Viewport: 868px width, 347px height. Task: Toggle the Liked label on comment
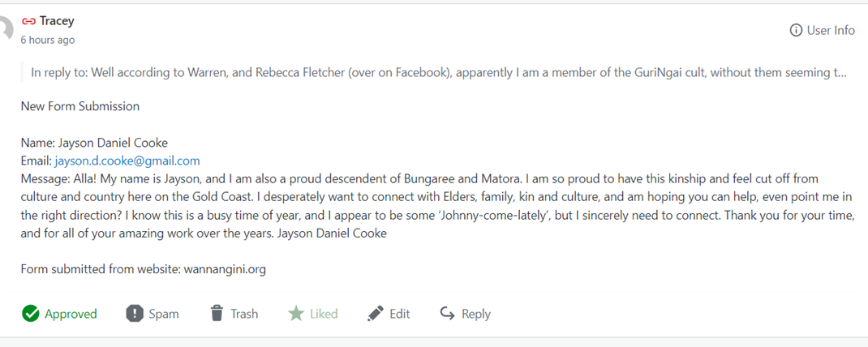click(x=324, y=314)
